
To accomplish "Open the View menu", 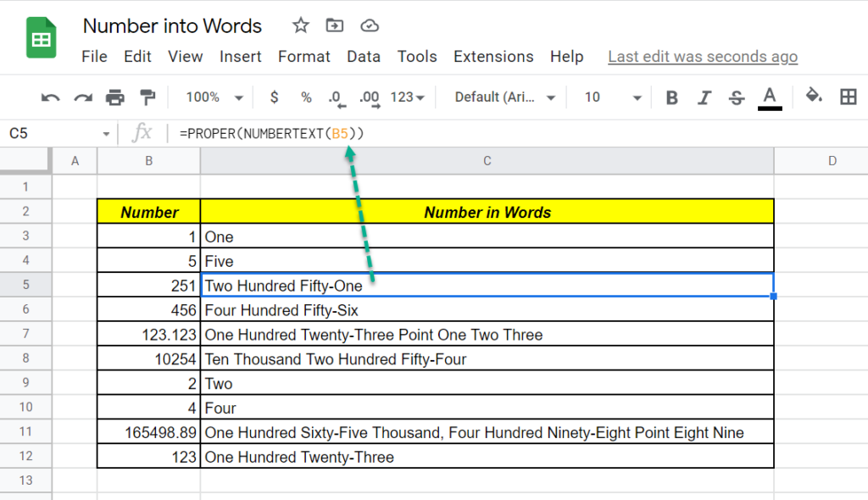I will 186,57.
